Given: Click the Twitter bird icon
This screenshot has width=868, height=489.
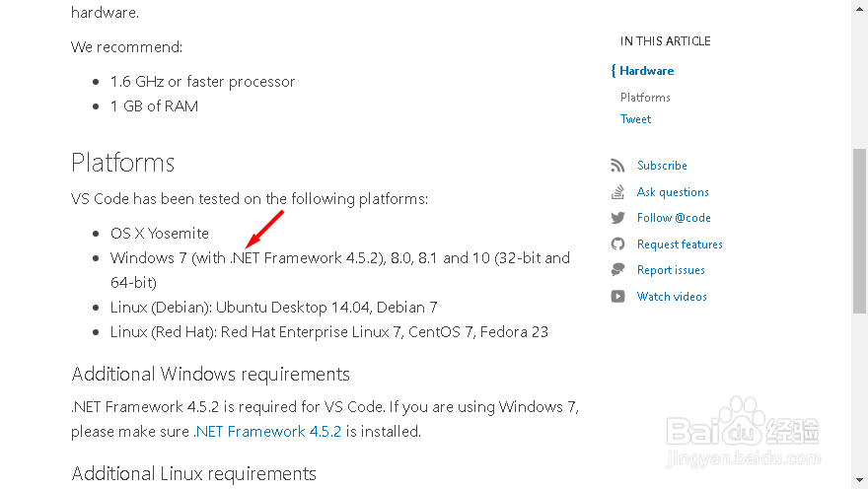Looking at the screenshot, I should tap(617, 218).
